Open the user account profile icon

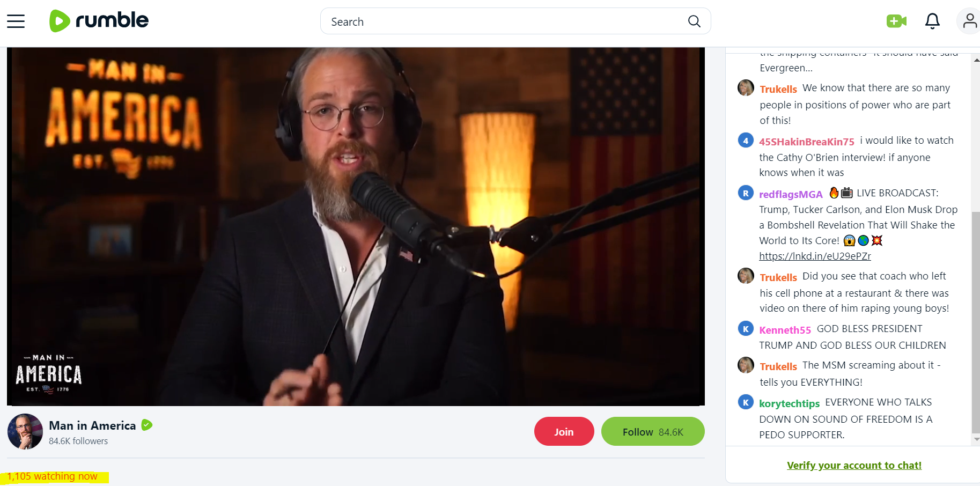(969, 21)
